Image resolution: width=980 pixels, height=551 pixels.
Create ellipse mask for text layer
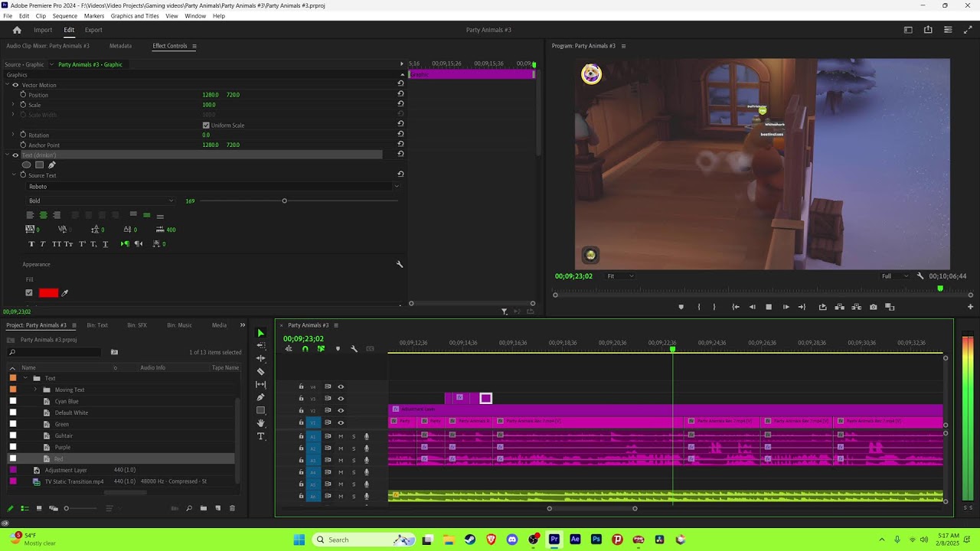pyautogui.click(x=26, y=165)
